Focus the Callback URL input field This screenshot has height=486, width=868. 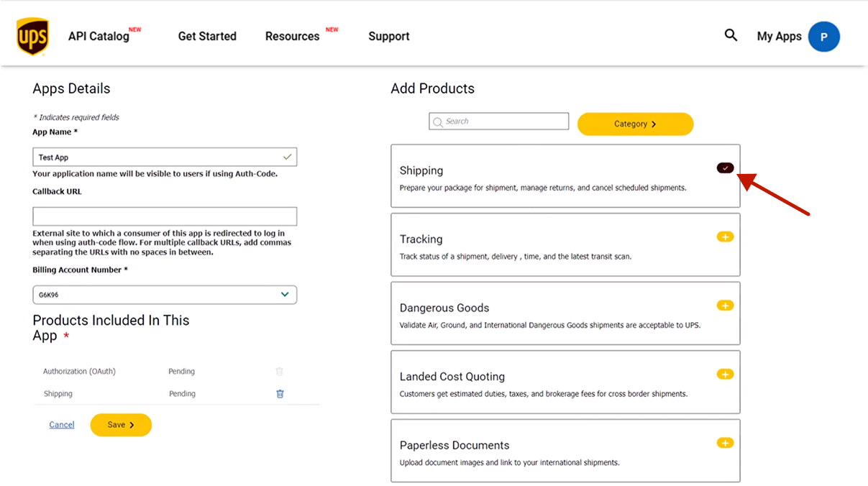coord(165,216)
